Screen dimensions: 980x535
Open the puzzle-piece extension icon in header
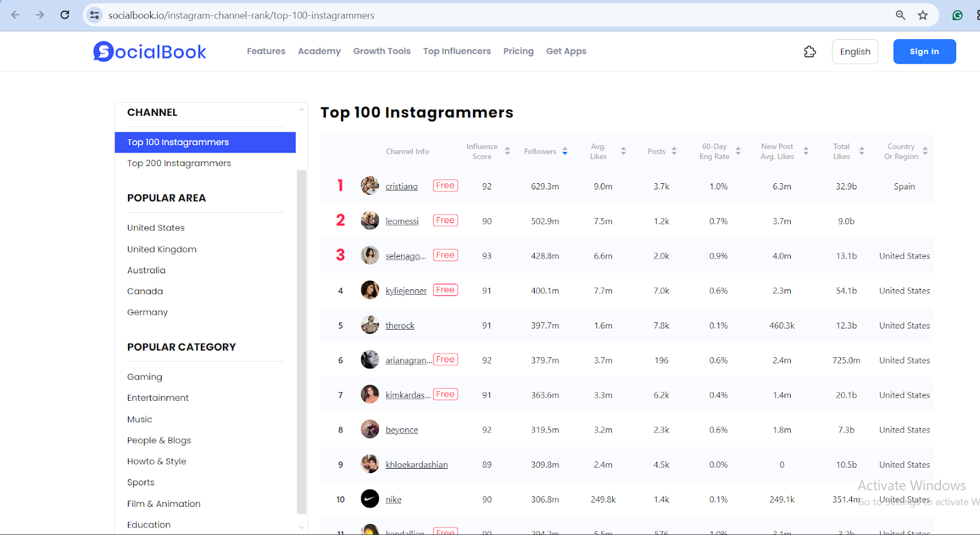pos(810,51)
